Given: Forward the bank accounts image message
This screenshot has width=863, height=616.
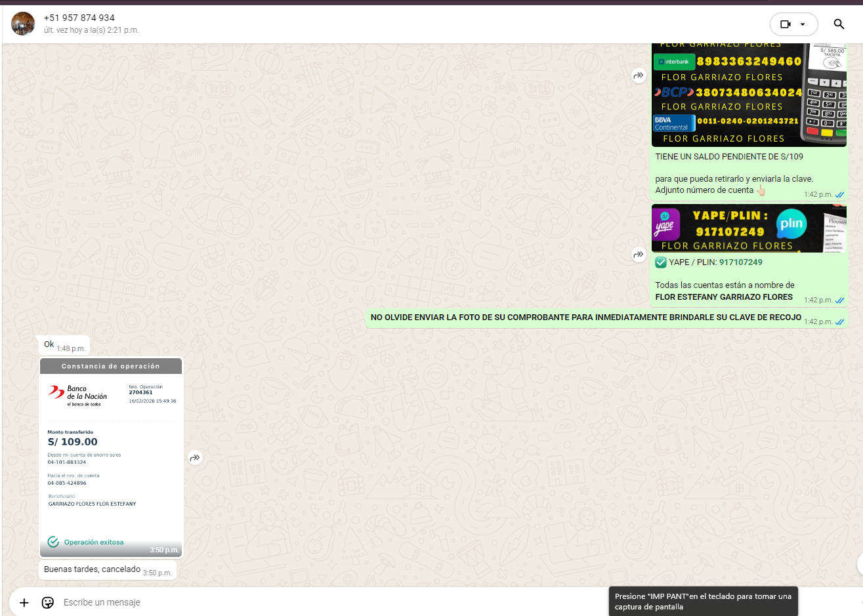Looking at the screenshot, I should (639, 75).
